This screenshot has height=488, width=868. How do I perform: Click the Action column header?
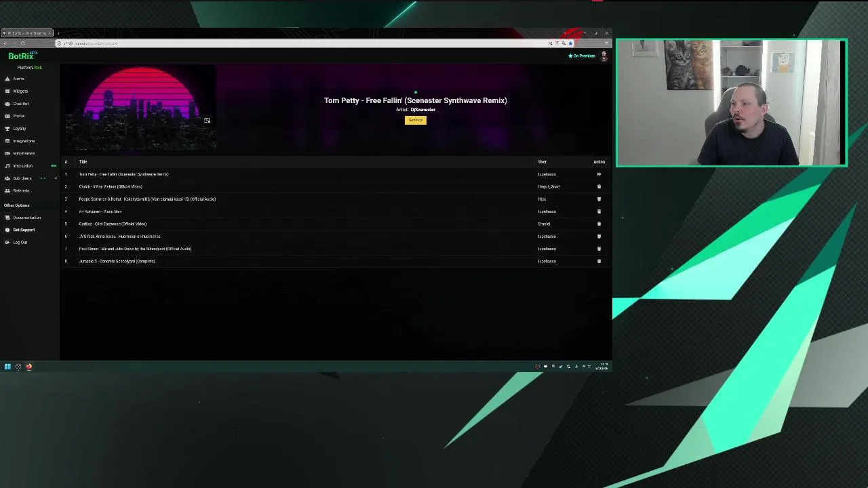[x=599, y=162]
